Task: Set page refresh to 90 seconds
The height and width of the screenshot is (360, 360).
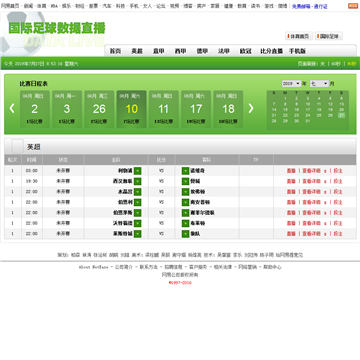Action: tap(351, 64)
